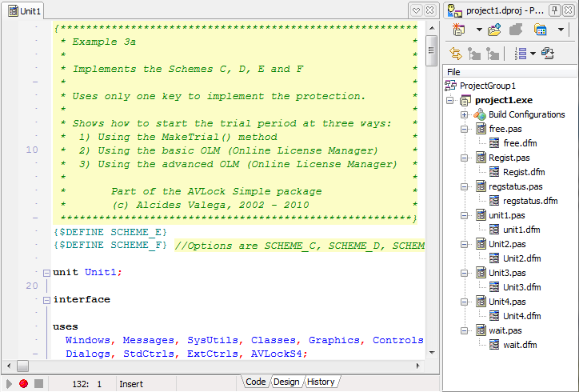
Task: Select Regist.dfm in the project tree
Action: 523,172
